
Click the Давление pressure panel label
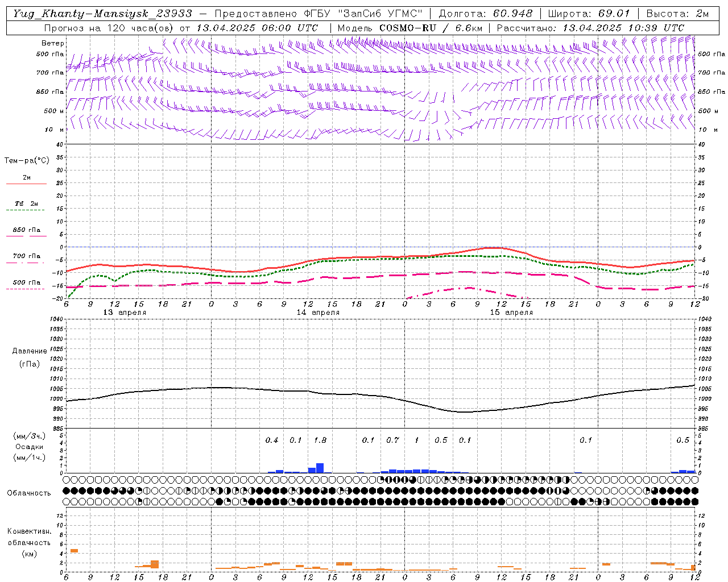coord(30,351)
